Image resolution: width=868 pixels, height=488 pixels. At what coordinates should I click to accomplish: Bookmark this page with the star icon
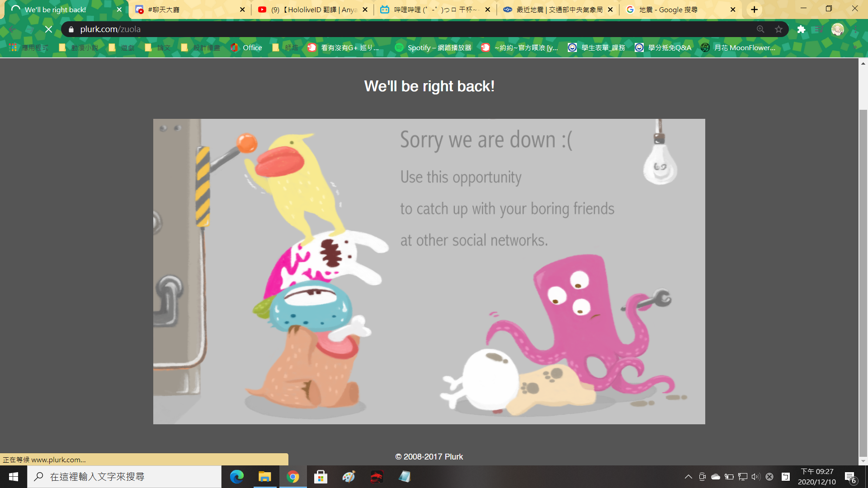tap(778, 29)
